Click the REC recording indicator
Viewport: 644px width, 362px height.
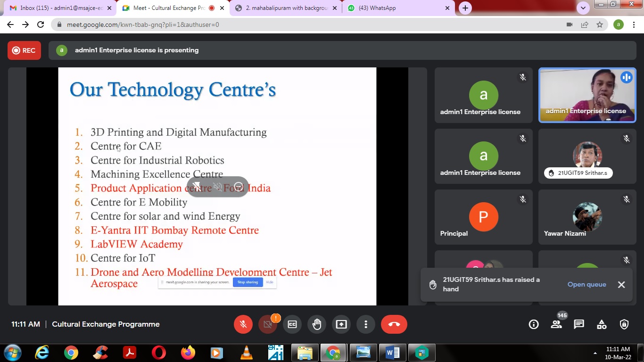pos(24,50)
